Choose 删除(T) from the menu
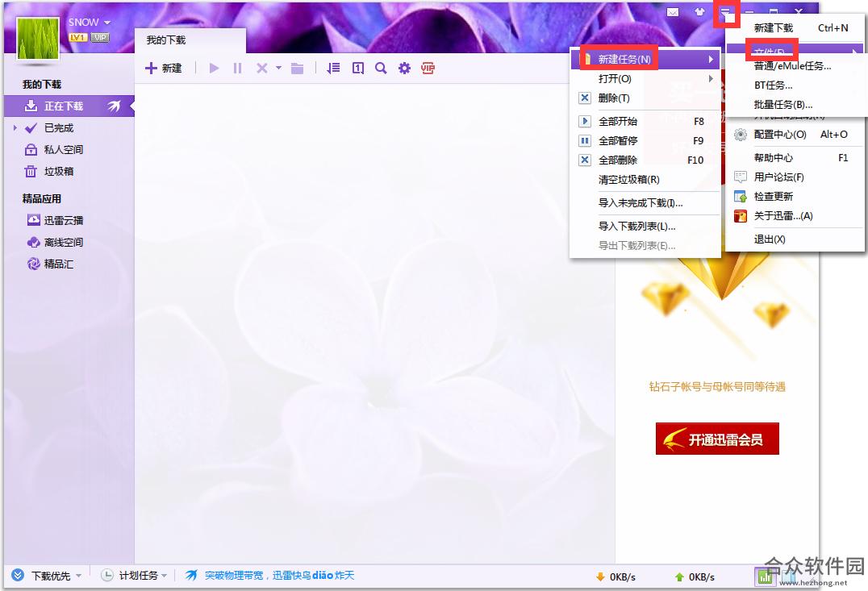Image resolution: width=868 pixels, height=591 pixels. pyautogui.click(x=645, y=98)
